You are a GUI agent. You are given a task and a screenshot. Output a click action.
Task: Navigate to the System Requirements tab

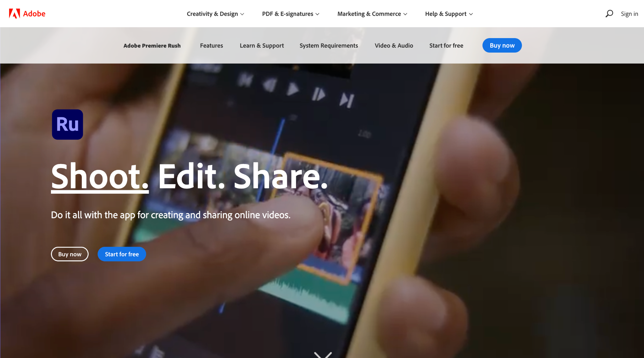(x=329, y=45)
